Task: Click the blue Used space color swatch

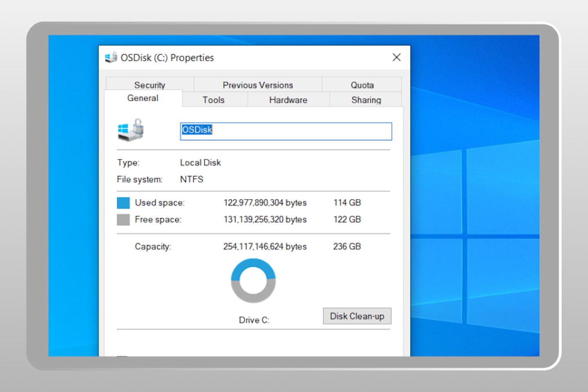Action: tap(123, 203)
